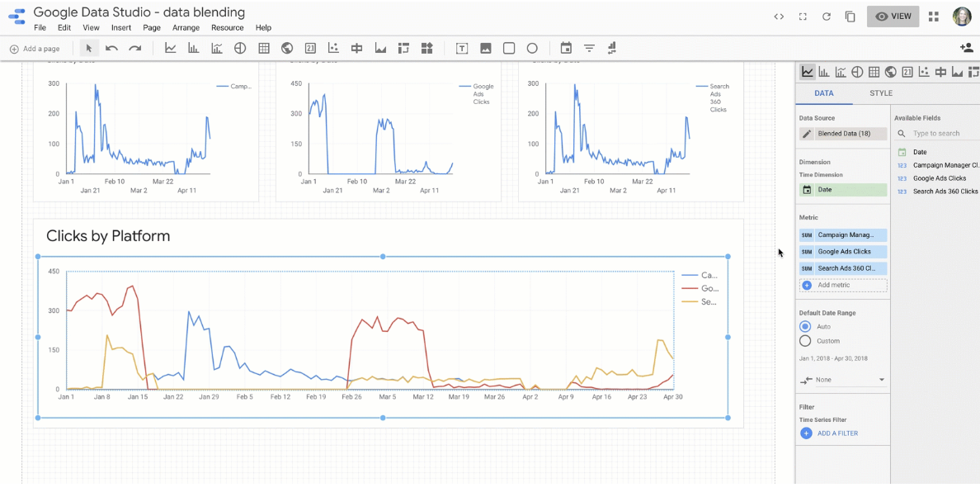Click the refresh data icon
The image size is (980, 497).
[827, 17]
